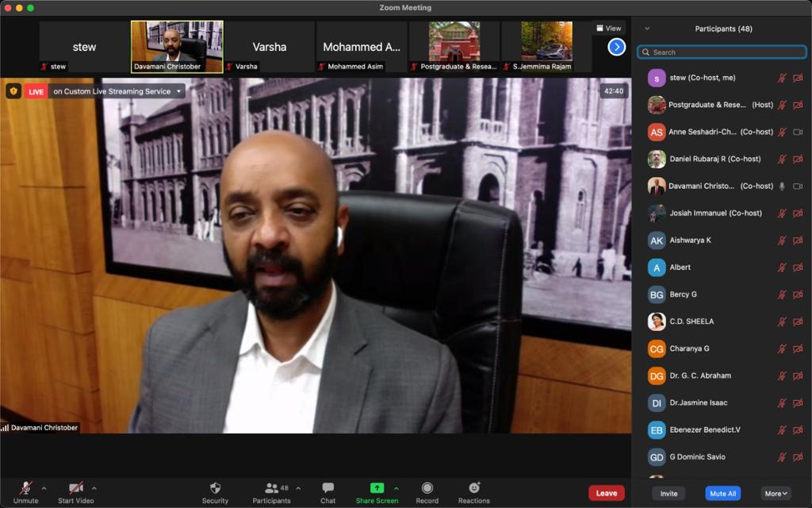Start recording with the Record icon
This screenshot has width=812, height=508.
click(427, 488)
